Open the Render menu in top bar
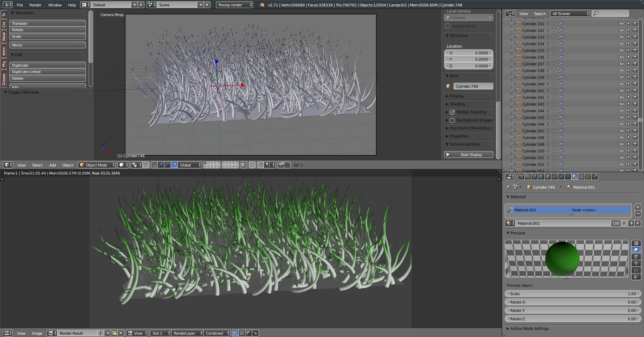 (35, 5)
